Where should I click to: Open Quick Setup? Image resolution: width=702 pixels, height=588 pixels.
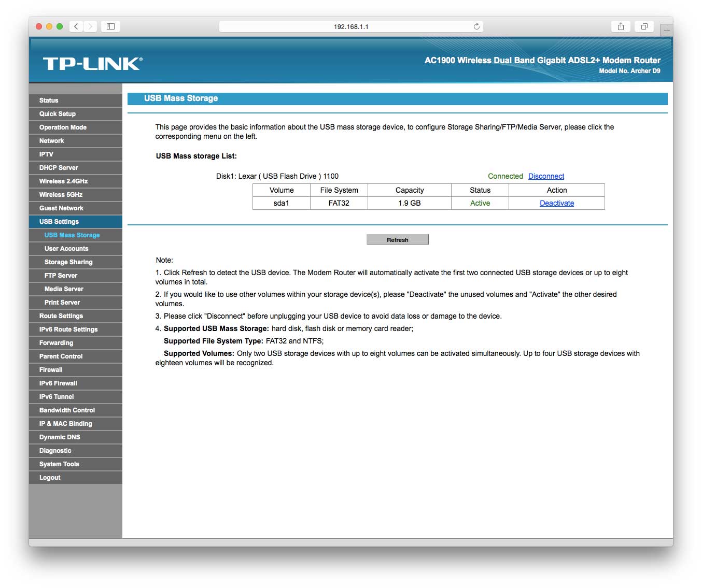(x=76, y=114)
